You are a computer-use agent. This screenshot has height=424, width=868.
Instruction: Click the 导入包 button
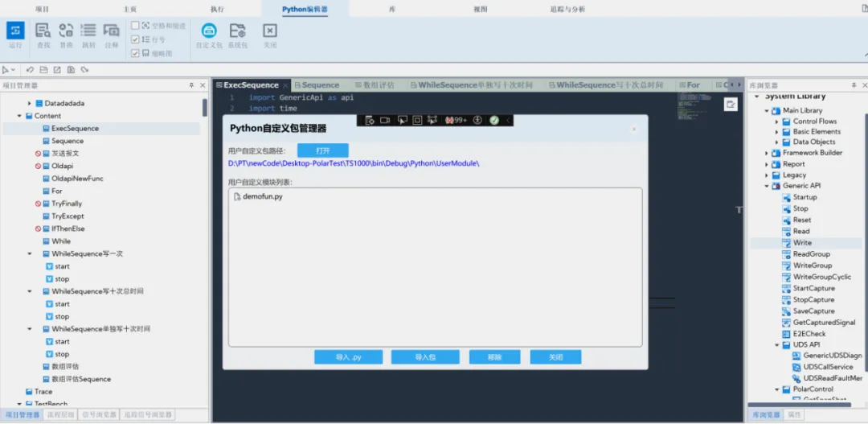click(425, 357)
